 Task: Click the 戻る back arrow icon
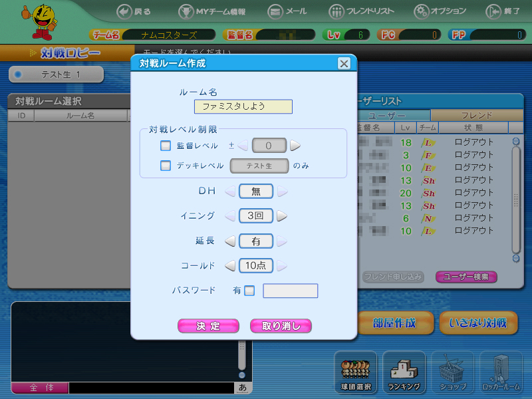point(124,12)
